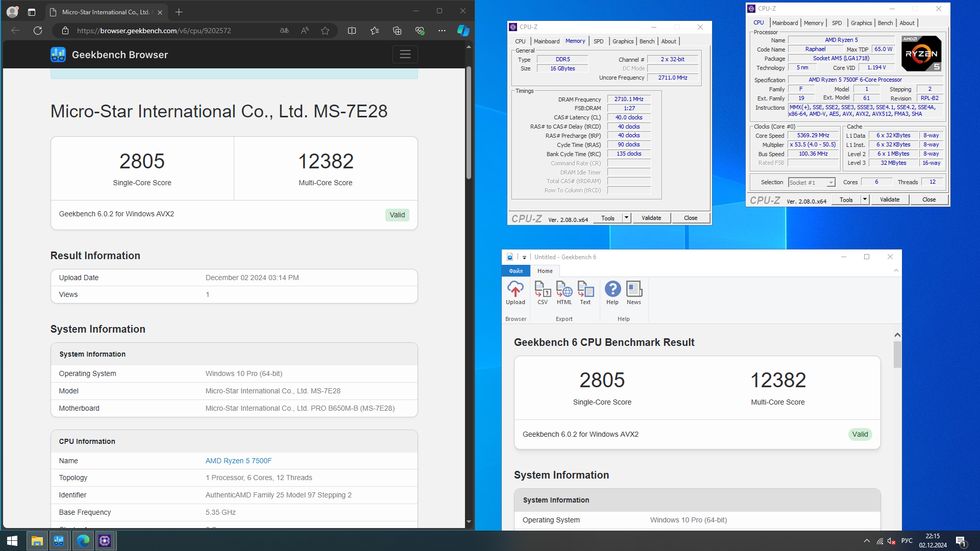Close the Micro-Star International browser tab
This screenshot has width=980, height=551.
coord(160,12)
